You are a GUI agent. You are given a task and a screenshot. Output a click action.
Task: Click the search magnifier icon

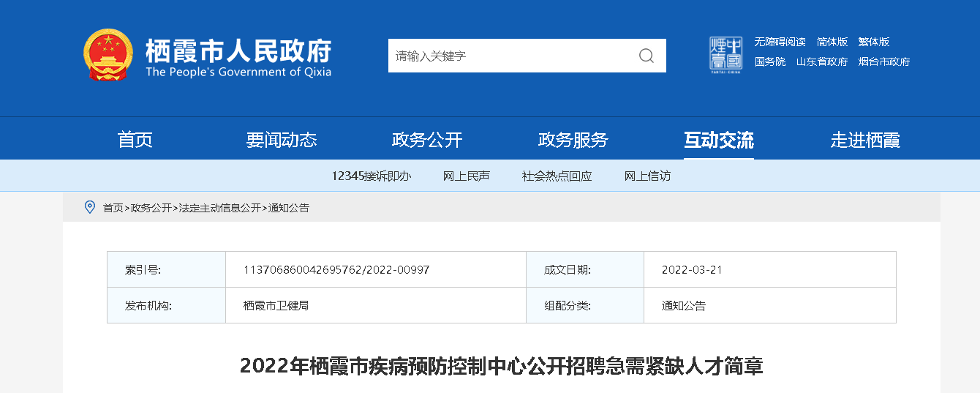pos(647,56)
